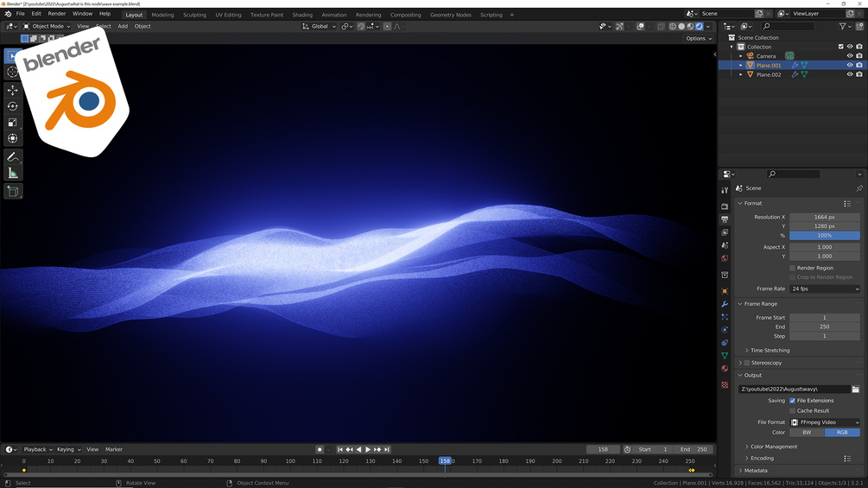Image resolution: width=868 pixels, height=488 pixels.
Task: Select the Rotate tool
Action: pos(13,106)
